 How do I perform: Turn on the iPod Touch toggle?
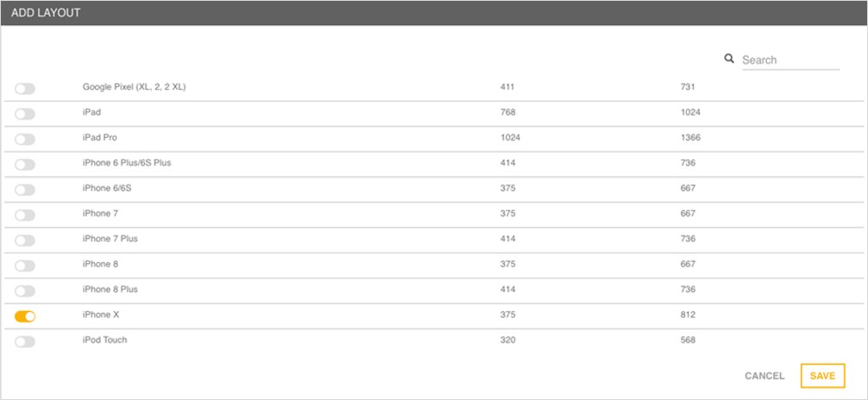click(25, 341)
